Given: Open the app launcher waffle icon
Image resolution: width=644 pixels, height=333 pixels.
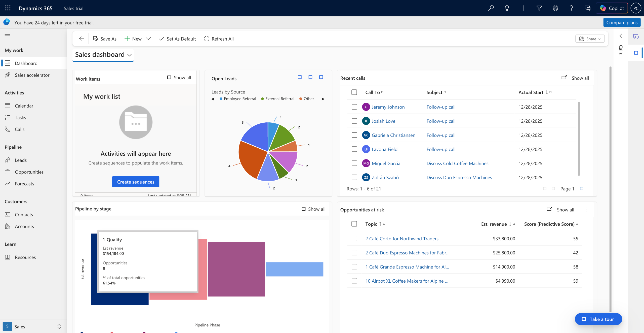Looking at the screenshot, I should tap(8, 8).
